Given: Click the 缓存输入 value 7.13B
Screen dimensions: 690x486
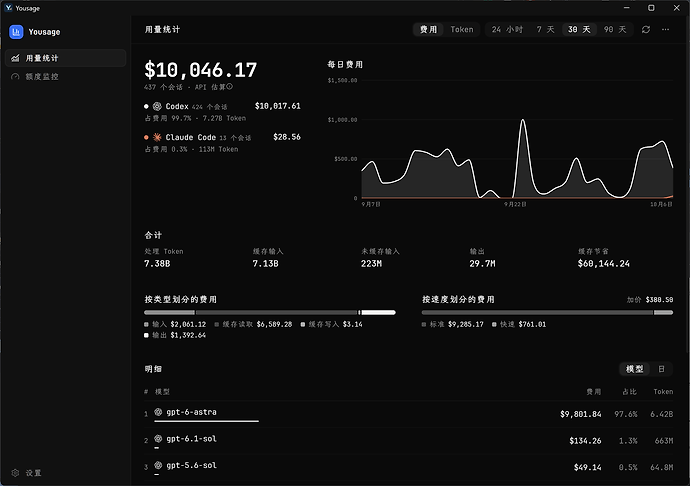Looking at the screenshot, I should 265,264.
